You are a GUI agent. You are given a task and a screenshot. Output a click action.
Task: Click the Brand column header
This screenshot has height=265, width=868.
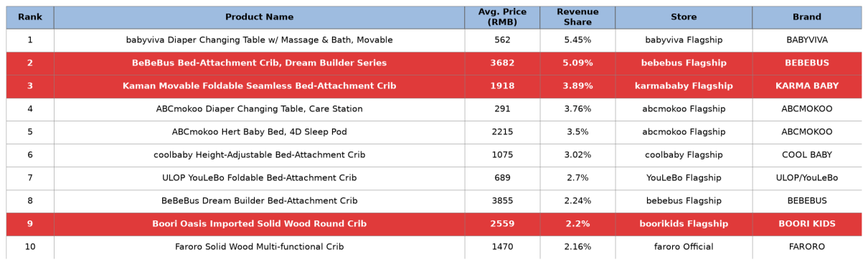pos(807,17)
